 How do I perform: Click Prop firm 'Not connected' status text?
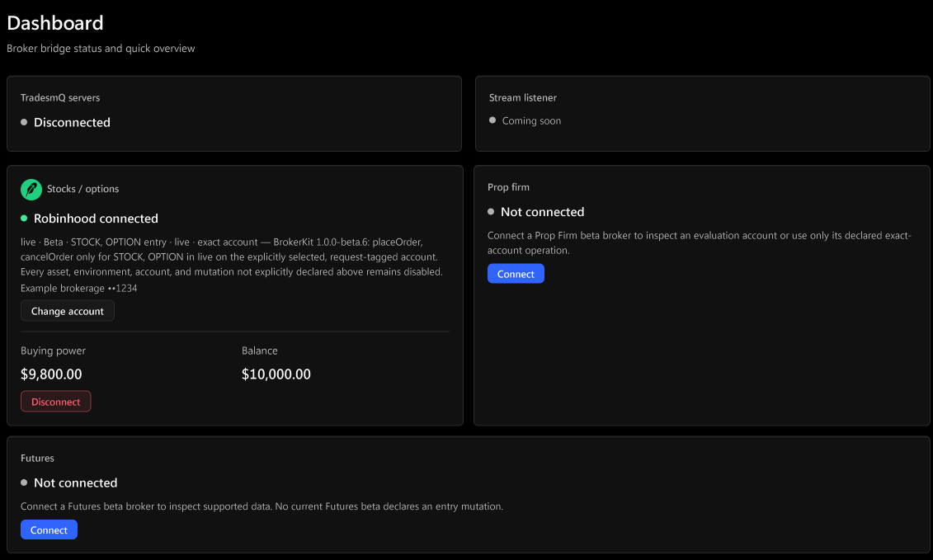(x=542, y=212)
